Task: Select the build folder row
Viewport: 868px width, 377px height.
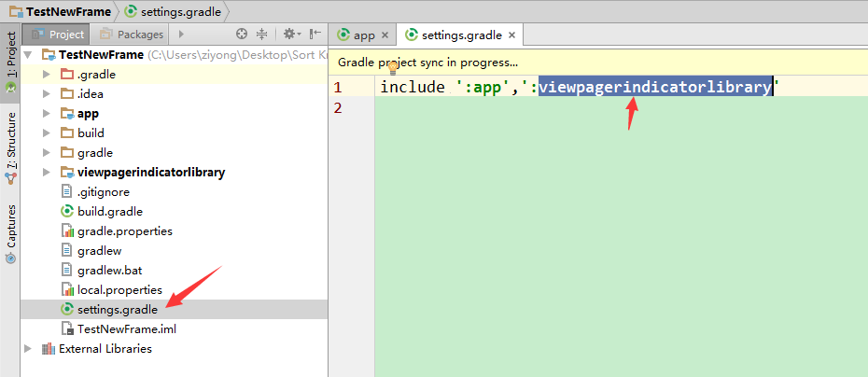Action: click(x=175, y=133)
